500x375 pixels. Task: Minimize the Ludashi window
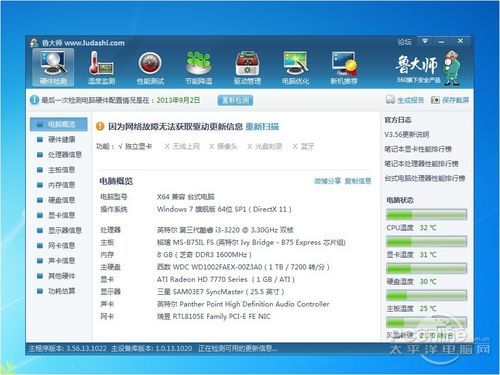441,42
